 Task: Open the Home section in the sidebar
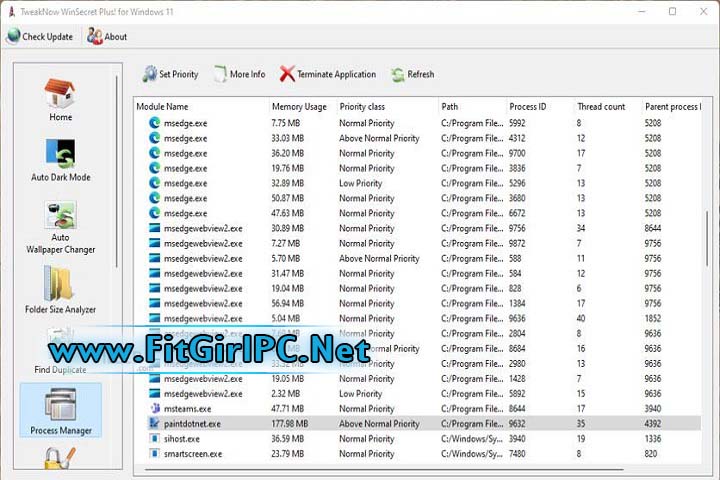coord(60,99)
